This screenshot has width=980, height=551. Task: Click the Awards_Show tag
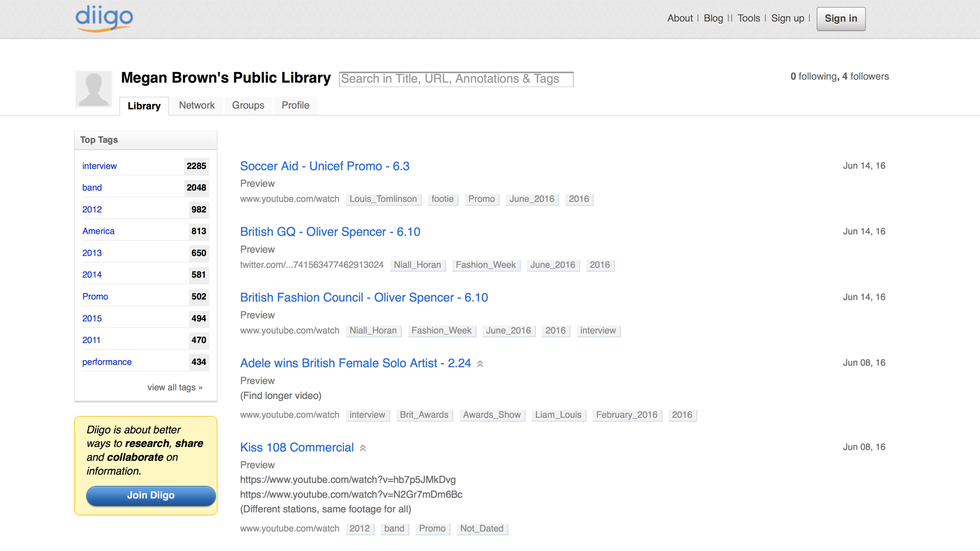[x=492, y=415]
